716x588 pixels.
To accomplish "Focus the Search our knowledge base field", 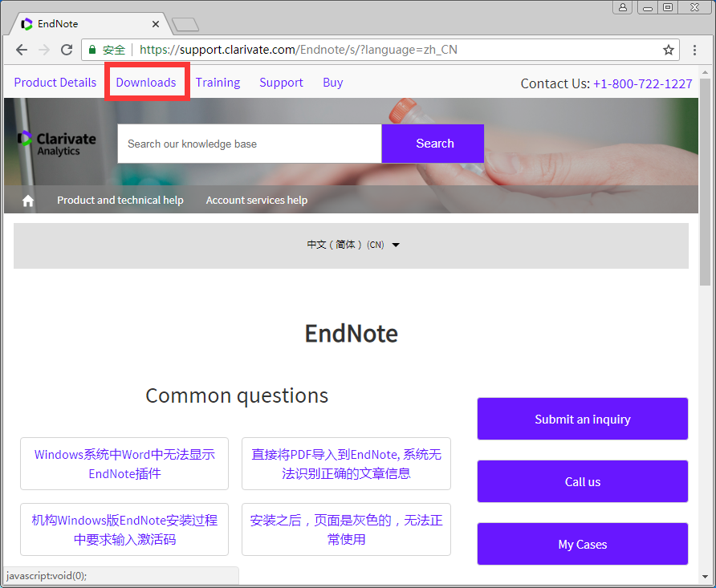I will pos(250,144).
